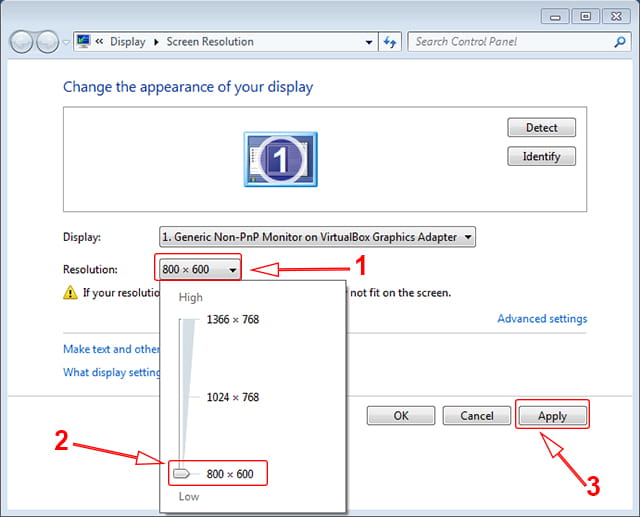Click the 'Low' label in resolution popup
Image resolution: width=640 pixels, height=517 pixels.
tap(189, 497)
